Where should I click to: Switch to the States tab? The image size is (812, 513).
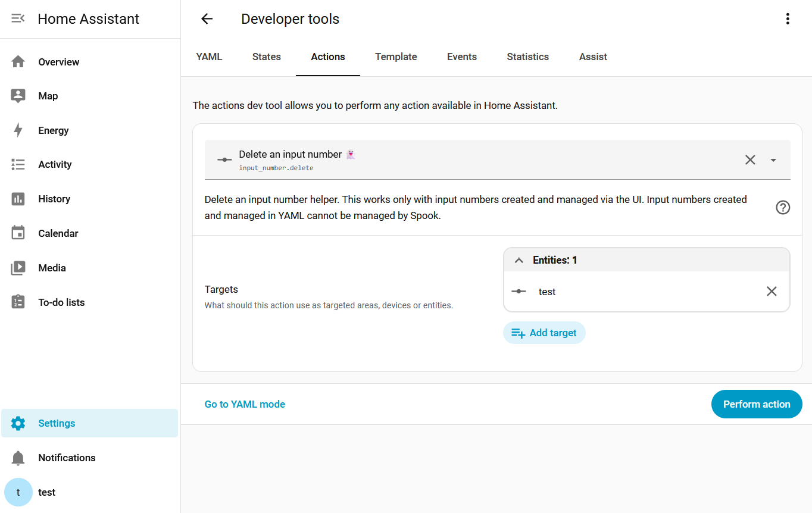(x=267, y=57)
